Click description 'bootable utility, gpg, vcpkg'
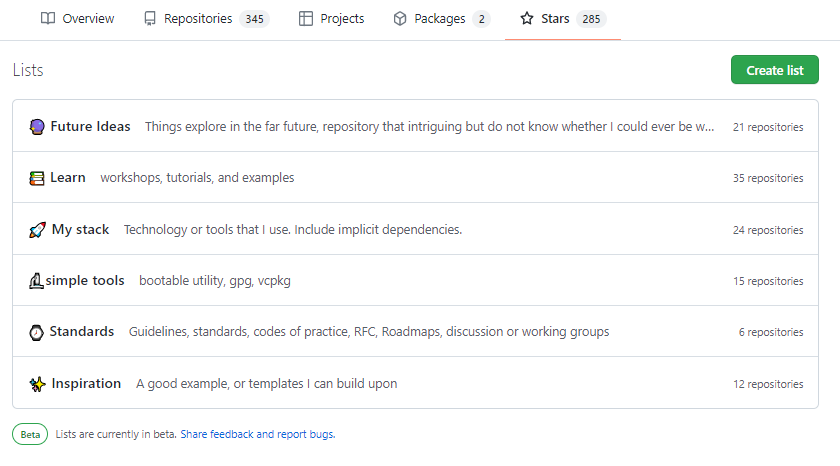 [215, 281]
